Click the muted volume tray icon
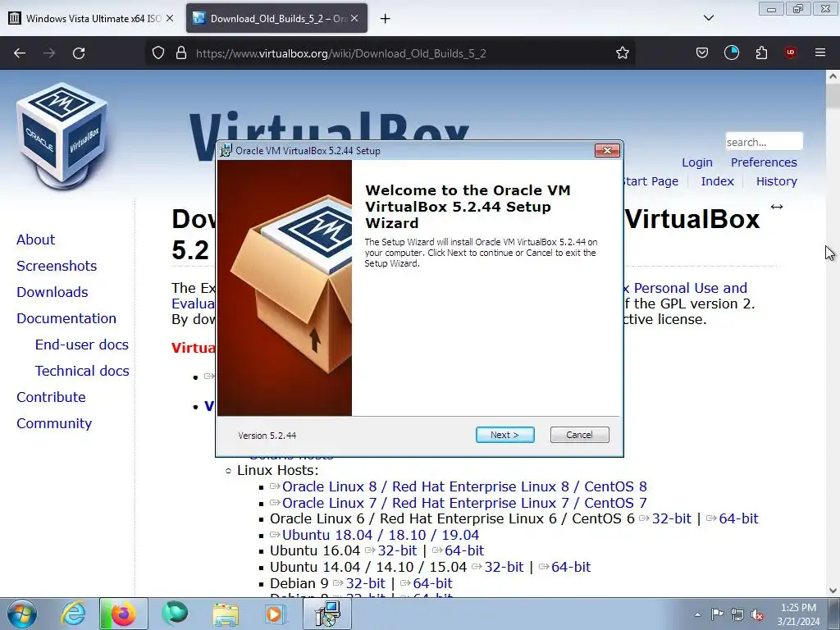Image resolution: width=840 pixels, height=630 pixels. [757, 614]
